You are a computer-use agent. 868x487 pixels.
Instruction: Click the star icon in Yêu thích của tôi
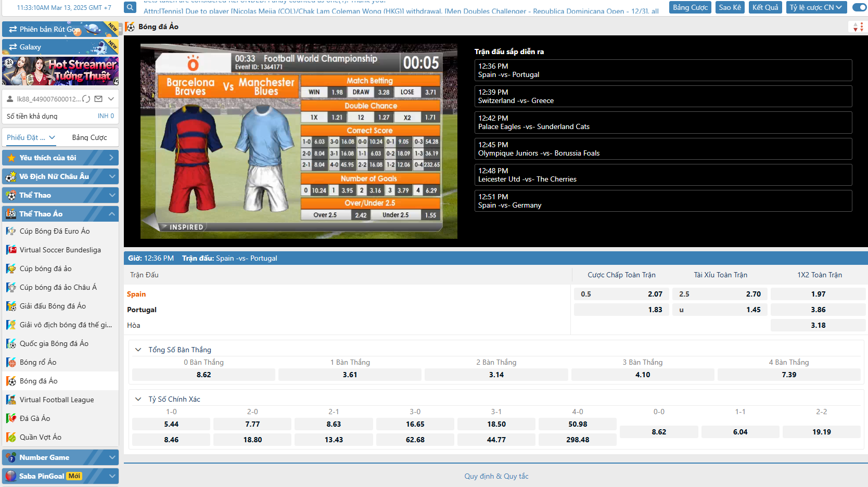coord(11,158)
